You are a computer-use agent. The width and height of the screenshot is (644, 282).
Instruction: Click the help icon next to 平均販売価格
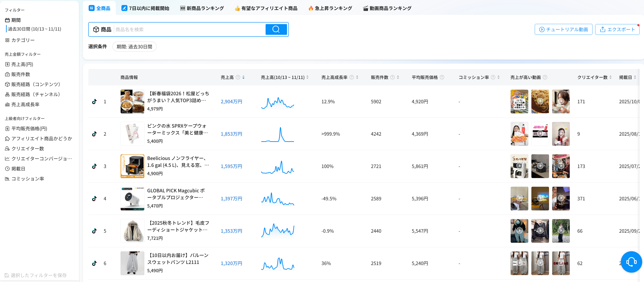[442, 77]
